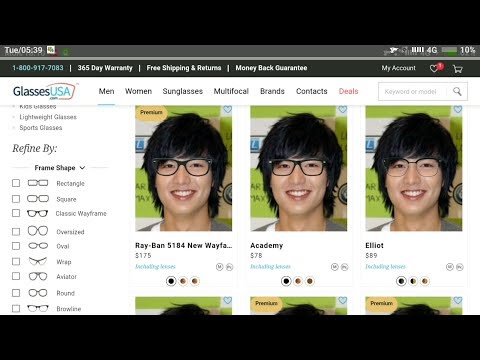Select the black color swatch for Elliot

[401, 281]
